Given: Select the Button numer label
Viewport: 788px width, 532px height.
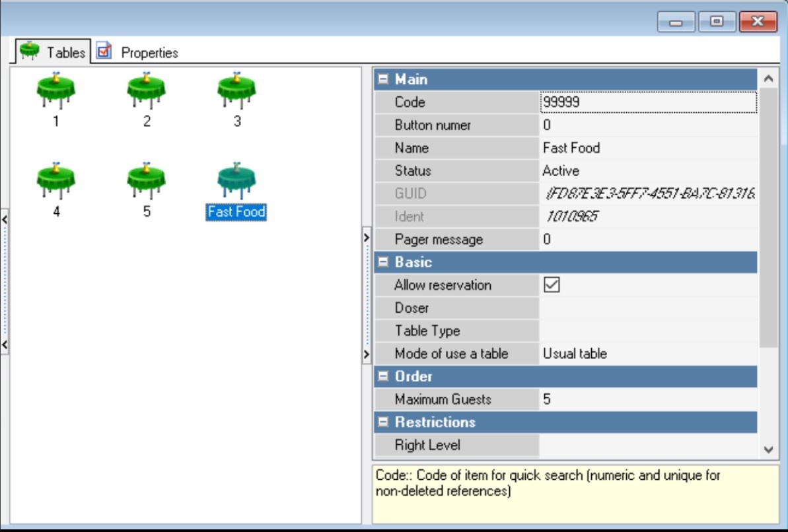Looking at the screenshot, I should pos(433,125).
